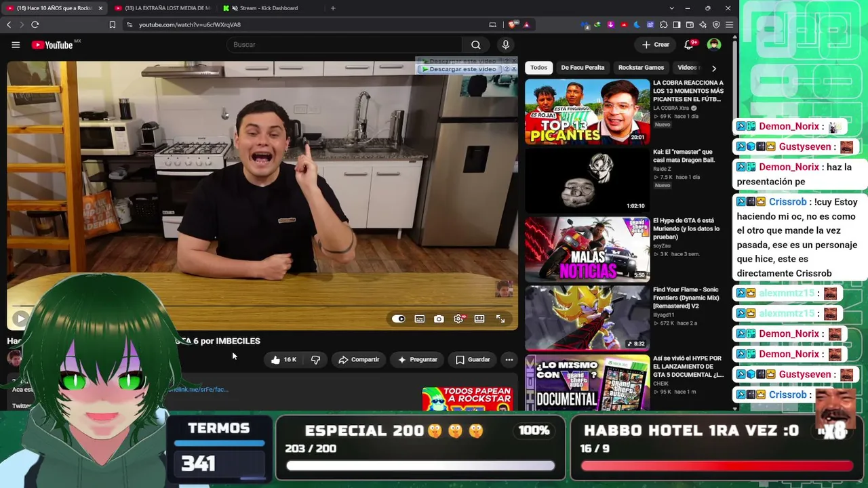Switch to the Kick Dashboard Stream tab

pos(271,8)
